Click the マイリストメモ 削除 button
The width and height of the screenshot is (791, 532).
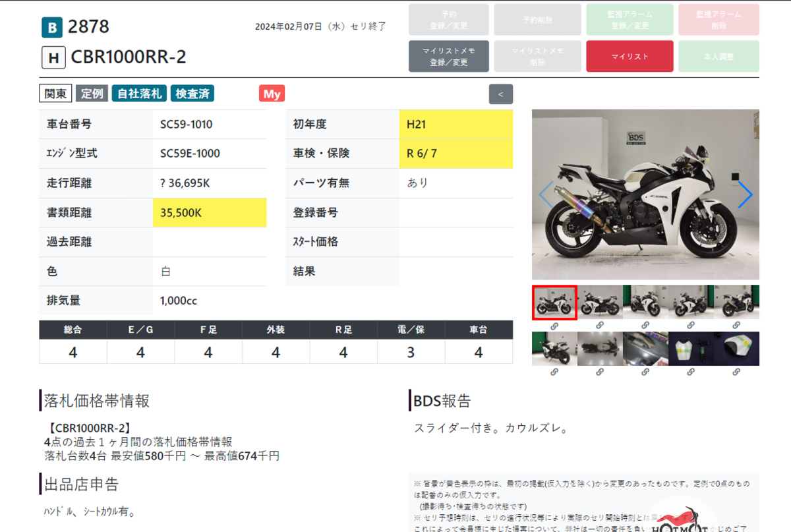coord(539,56)
